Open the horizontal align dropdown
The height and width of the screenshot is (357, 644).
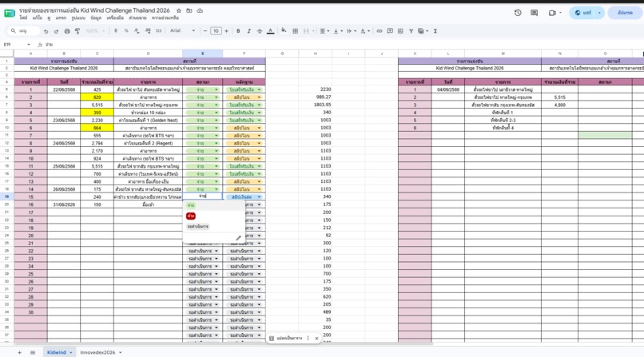(x=324, y=31)
